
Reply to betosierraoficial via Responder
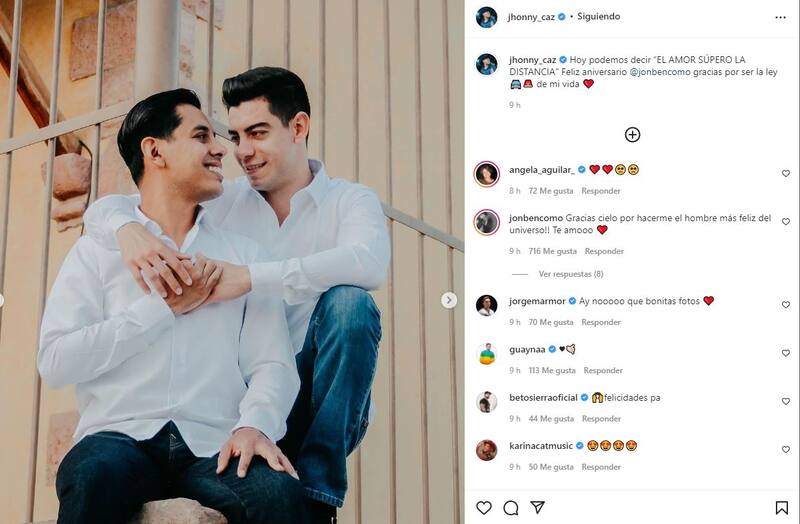click(x=602, y=418)
